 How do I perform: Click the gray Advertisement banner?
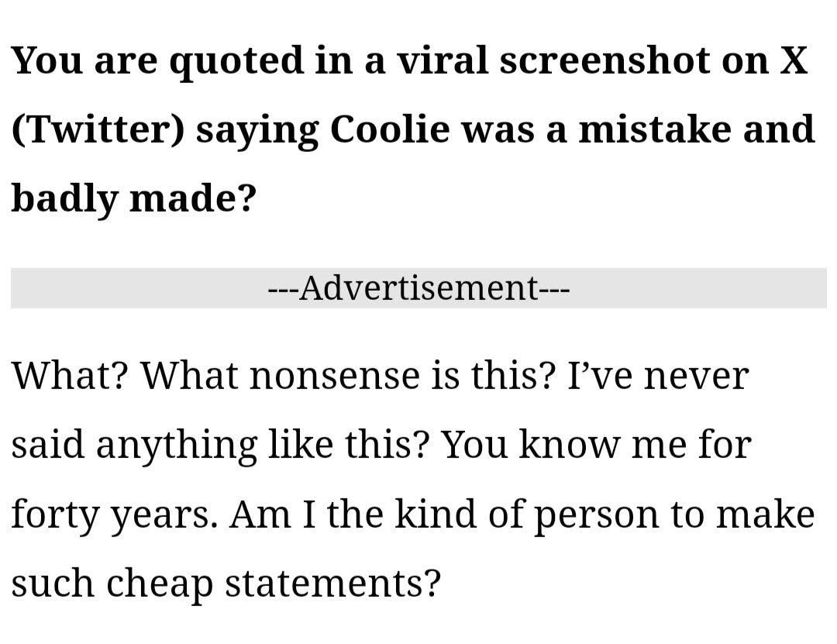[418, 288]
